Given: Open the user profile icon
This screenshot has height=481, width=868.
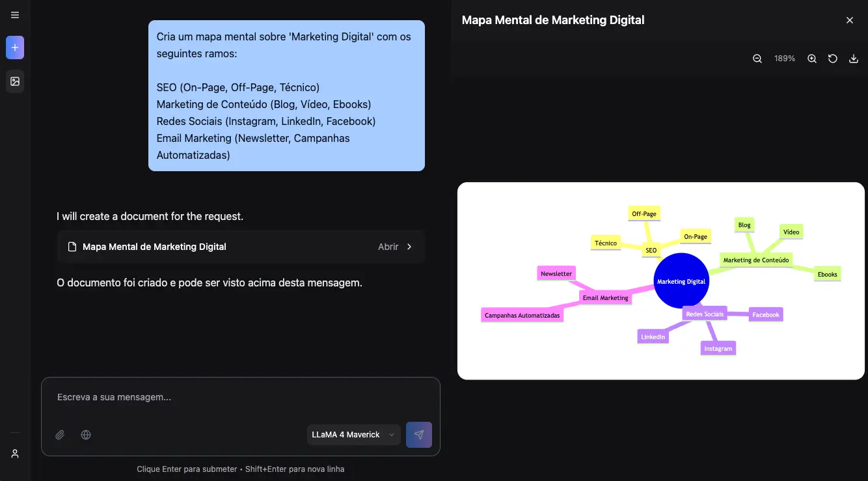Looking at the screenshot, I should [x=15, y=454].
